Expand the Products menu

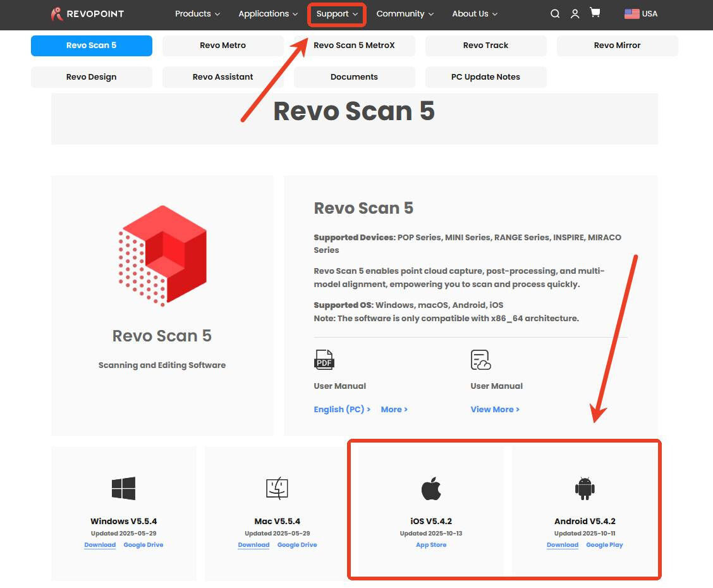coord(197,14)
